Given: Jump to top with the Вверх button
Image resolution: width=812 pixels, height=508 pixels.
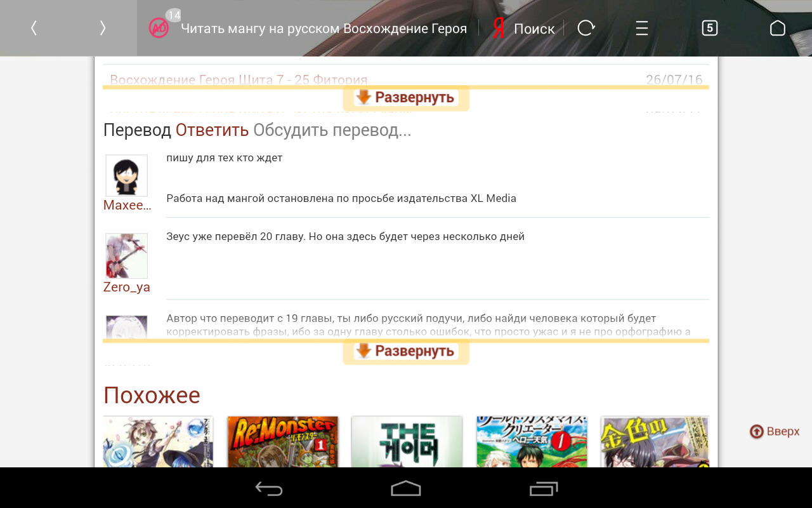Looking at the screenshot, I should click(x=775, y=431).
